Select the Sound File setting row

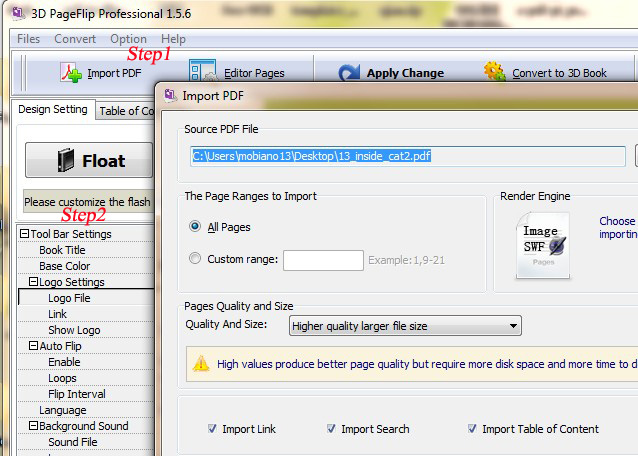86,442
